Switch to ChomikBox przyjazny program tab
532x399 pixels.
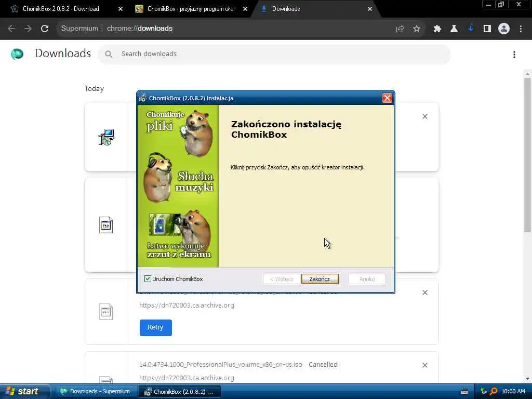coord(191,9)
